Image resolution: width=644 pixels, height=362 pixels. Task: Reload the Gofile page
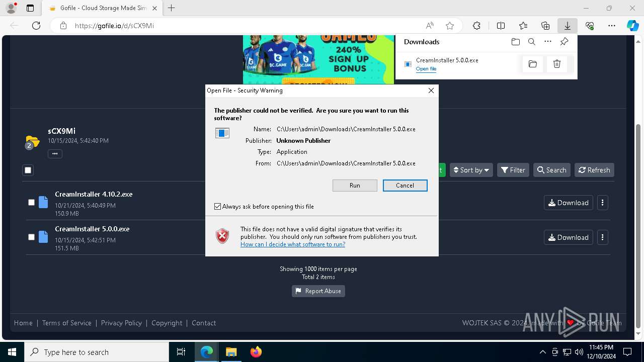coord(36,26)
